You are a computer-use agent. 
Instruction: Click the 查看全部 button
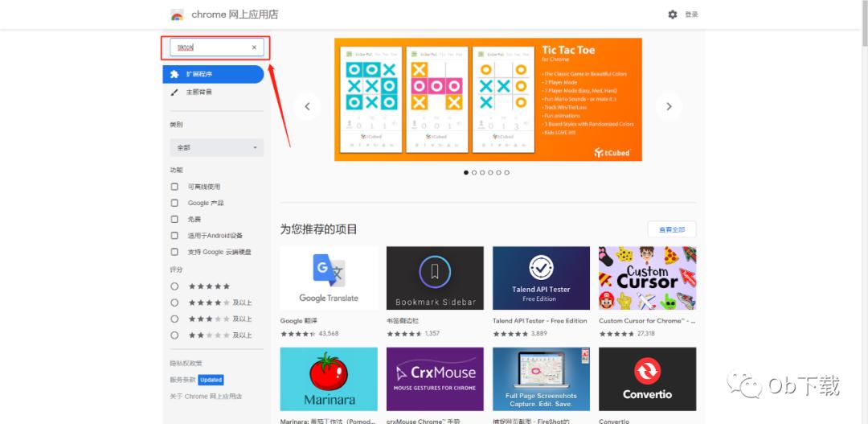(x=672, y=229)
